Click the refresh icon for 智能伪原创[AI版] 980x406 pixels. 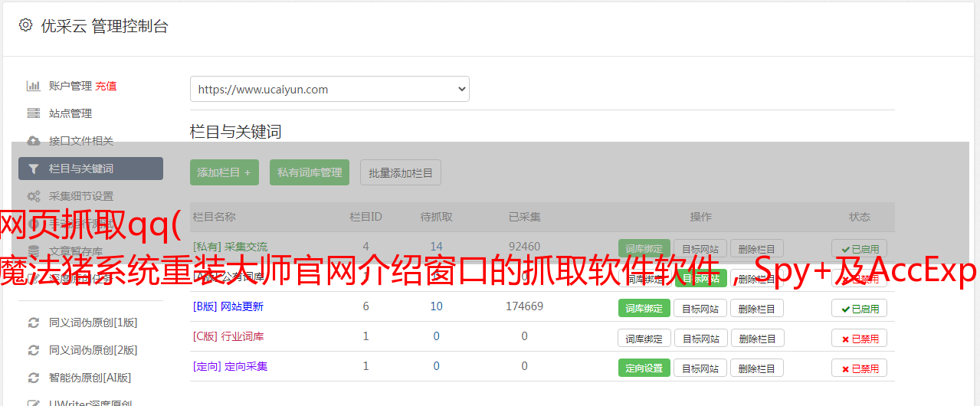pyautogui.click(x=34, y=378)
